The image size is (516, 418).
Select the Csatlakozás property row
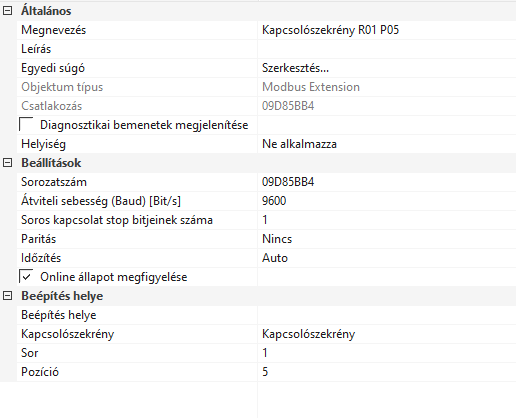[266, 106]
